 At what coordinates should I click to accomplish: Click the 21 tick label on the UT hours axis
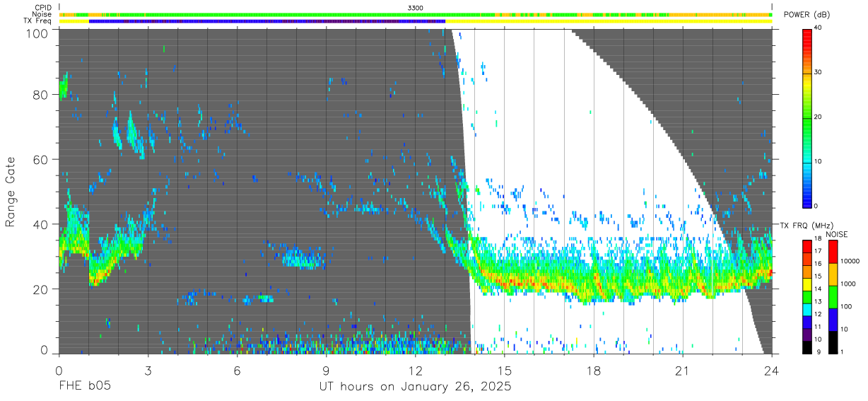[683, 370]
